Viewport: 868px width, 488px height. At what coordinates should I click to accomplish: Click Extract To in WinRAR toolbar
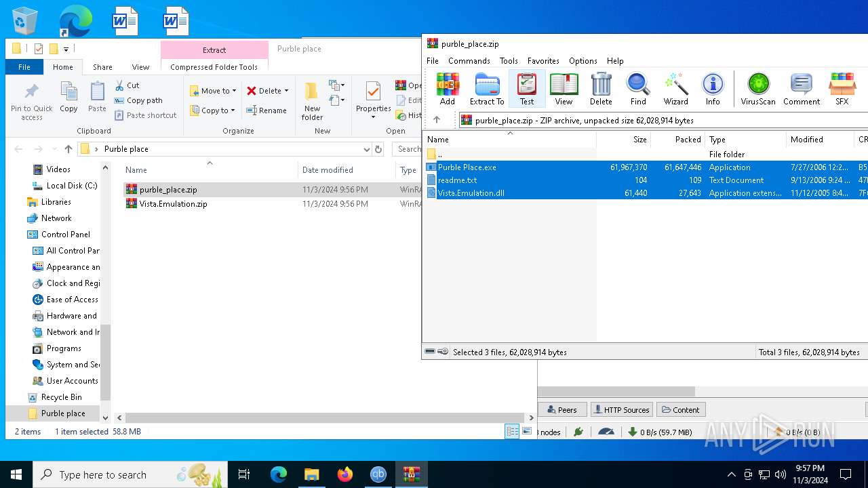pyautogui.click(x=487, y=89)
